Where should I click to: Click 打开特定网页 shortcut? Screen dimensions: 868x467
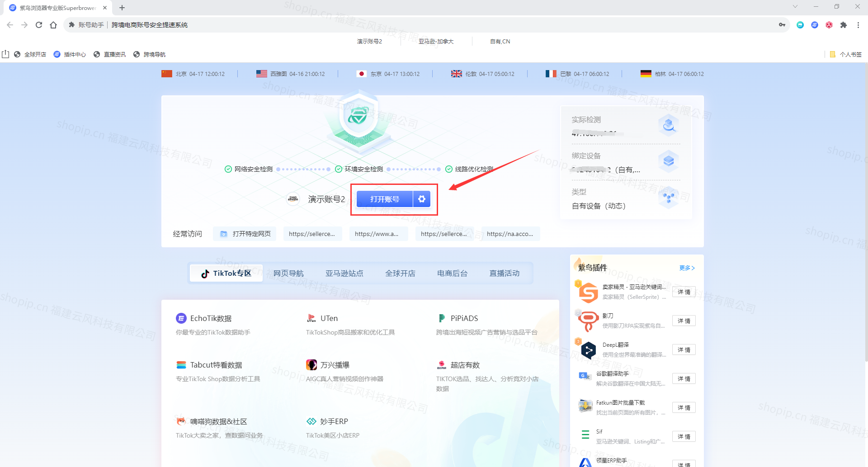(245, 234)
